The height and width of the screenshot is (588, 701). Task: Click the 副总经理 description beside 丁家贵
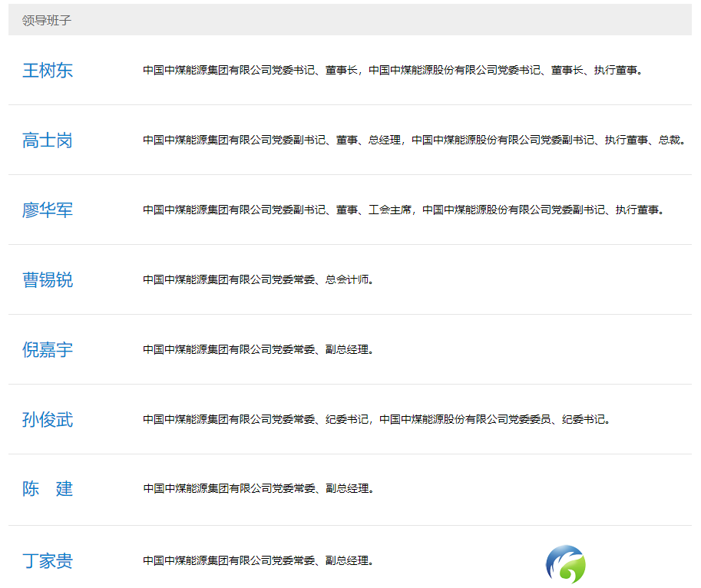point(259,560)
